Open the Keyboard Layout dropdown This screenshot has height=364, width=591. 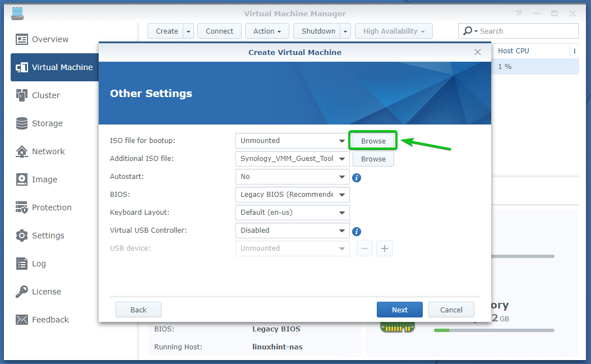click(342, 213)
